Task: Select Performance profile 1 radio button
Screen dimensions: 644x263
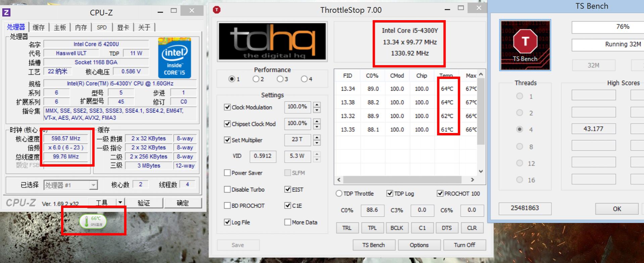Action: 232,79
